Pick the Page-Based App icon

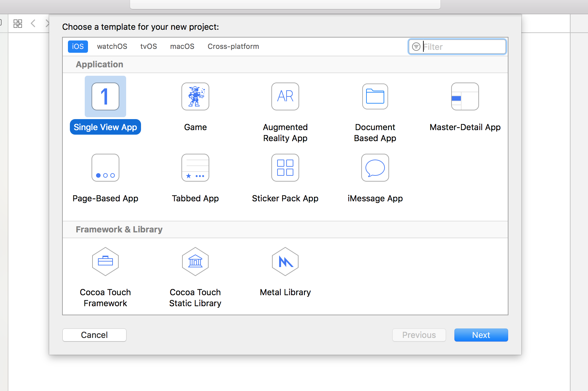tap(105, 168)
